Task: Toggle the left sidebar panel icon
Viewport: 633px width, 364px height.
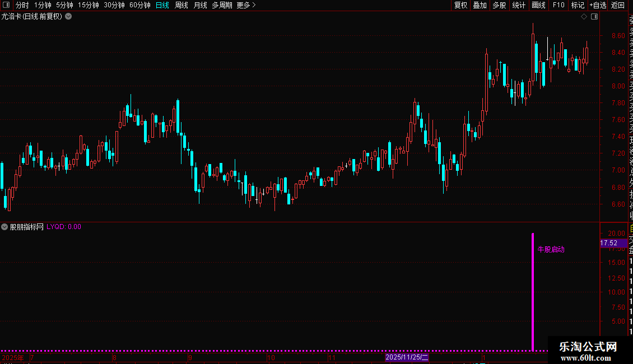Action: point(6,5)
